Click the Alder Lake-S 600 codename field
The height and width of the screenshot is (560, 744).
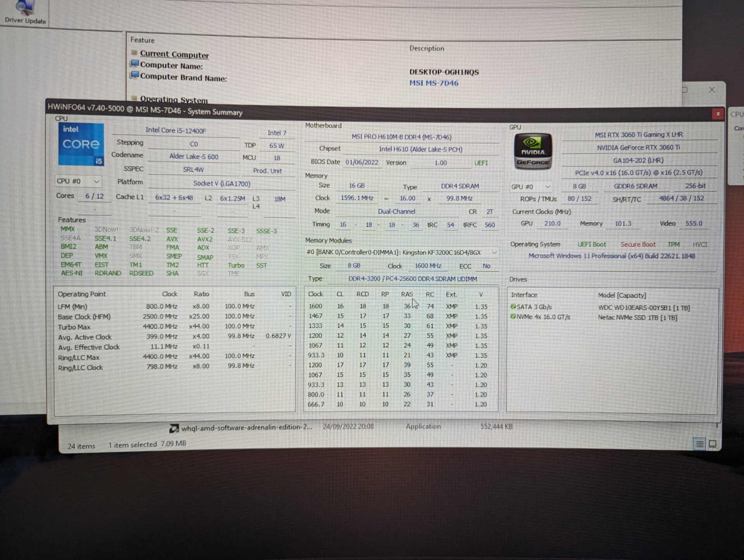click(193, 157)
